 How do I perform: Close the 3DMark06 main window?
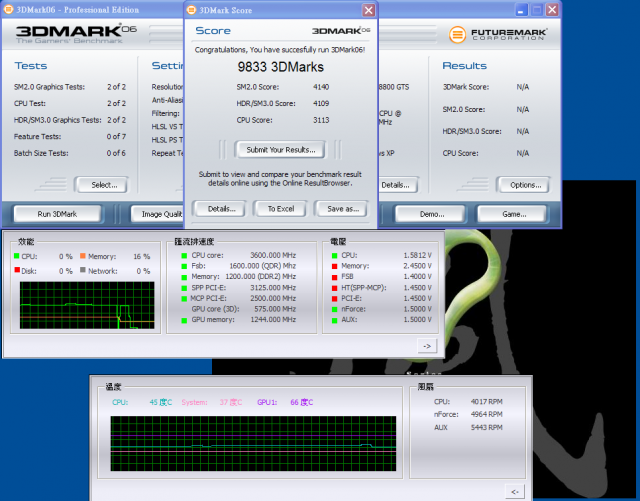click(x=552, y=10)
